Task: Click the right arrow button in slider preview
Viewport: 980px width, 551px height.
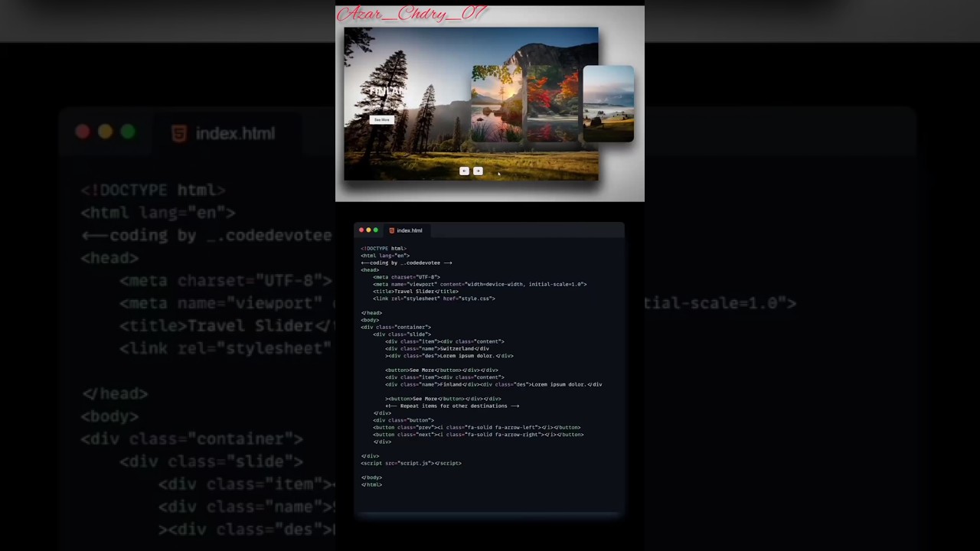Action: [x=478, y=171]
